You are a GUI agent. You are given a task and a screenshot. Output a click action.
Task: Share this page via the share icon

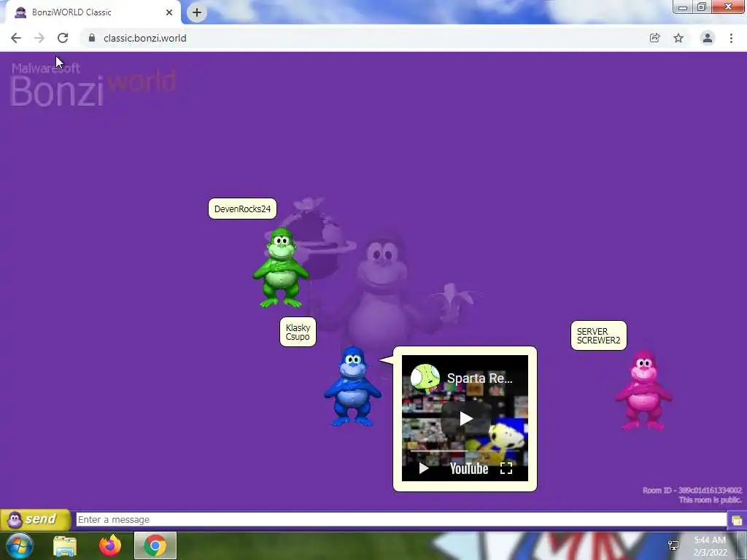pyautogui.click(x=655, y=38)
